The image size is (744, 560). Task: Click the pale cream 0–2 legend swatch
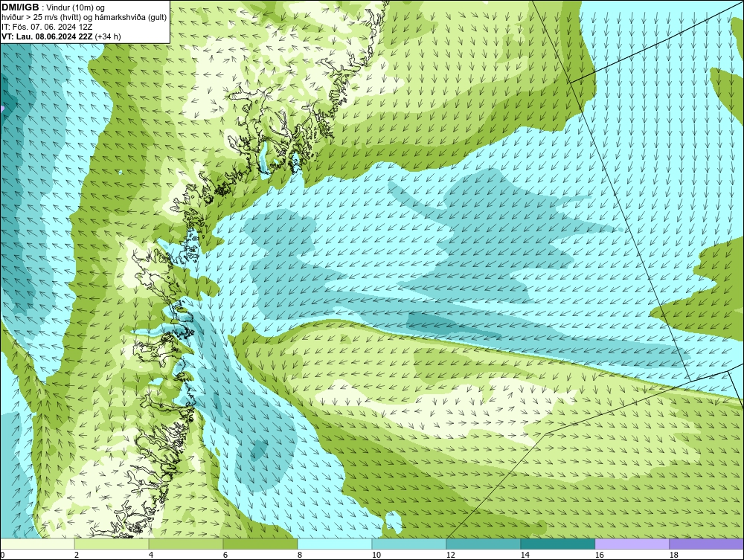pos(37,544)
